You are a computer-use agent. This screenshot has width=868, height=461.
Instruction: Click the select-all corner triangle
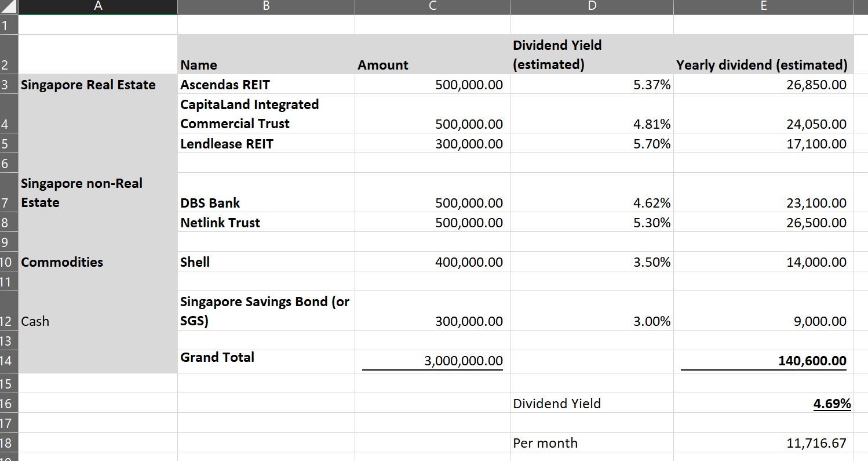tap(9, 6)
